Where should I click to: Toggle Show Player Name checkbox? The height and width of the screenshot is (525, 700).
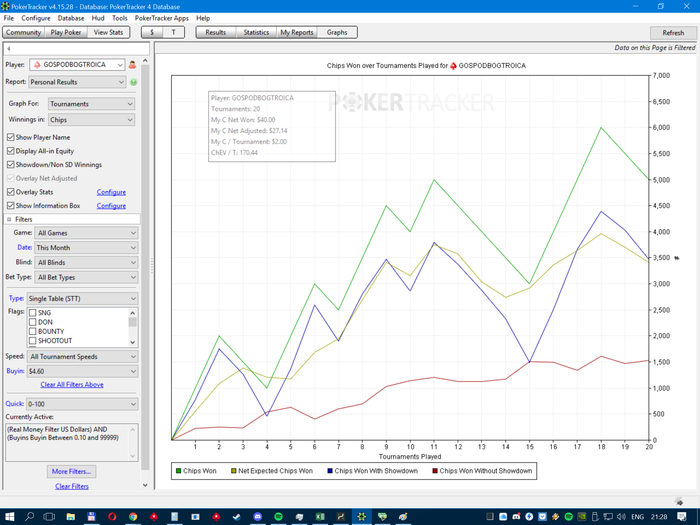(x=11, y=137)
